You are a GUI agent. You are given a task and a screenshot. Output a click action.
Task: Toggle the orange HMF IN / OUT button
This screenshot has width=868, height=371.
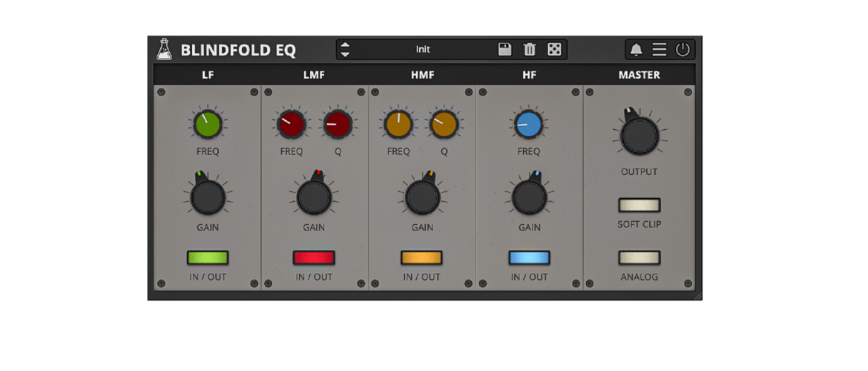[421, 257]
